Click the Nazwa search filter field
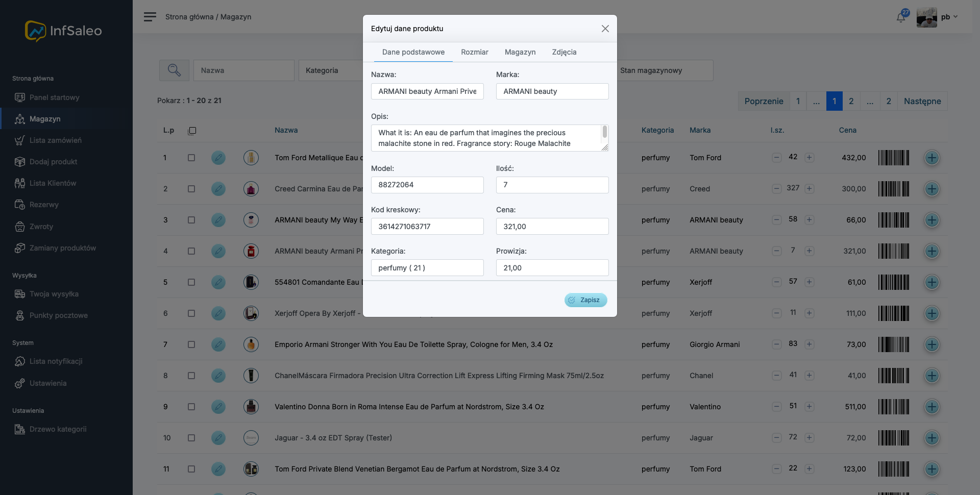The height and width of the screenshot is (495, 980). coord(243,70)
